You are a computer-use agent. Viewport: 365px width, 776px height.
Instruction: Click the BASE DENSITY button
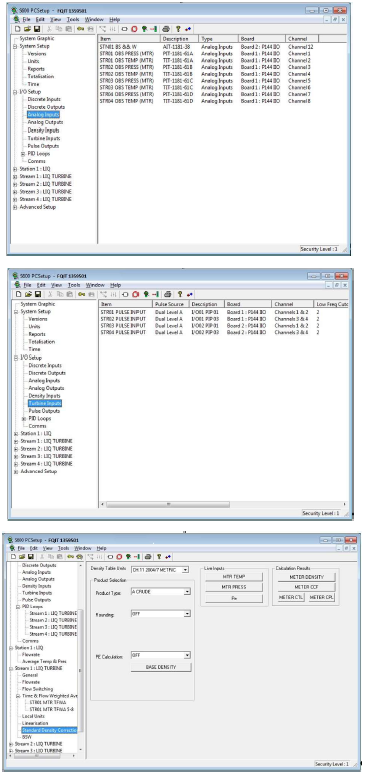click(161, 667)
